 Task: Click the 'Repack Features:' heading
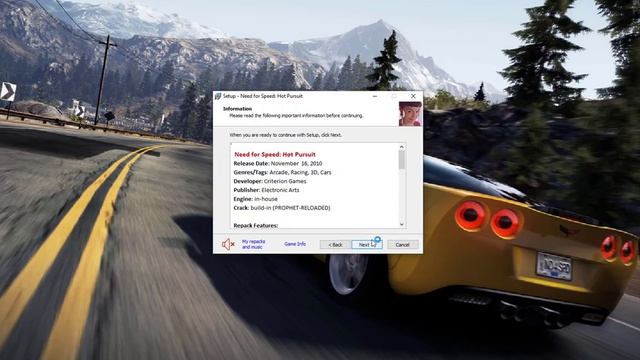click(256, 225)
